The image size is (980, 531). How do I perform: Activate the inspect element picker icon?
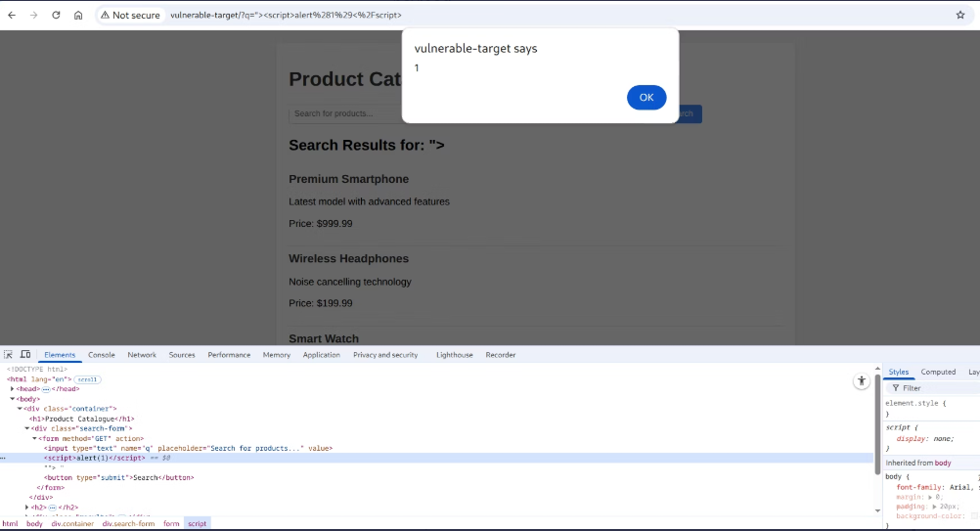point(8,355)
